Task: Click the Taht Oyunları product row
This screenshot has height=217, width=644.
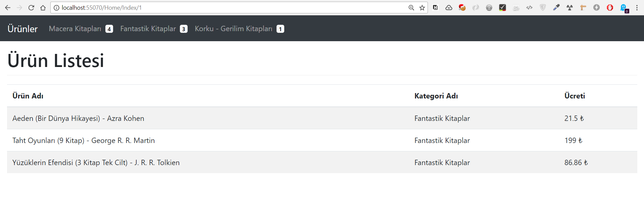Action: click(84, 140)
